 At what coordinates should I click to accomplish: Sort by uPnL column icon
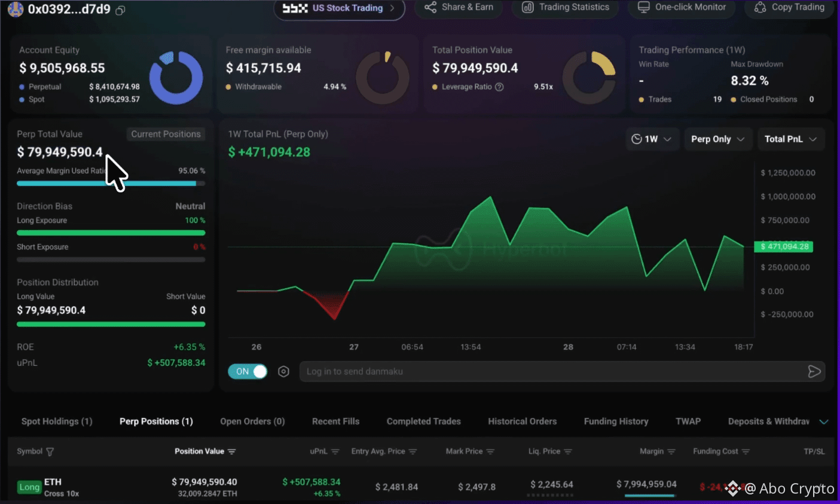click(335, 452)
